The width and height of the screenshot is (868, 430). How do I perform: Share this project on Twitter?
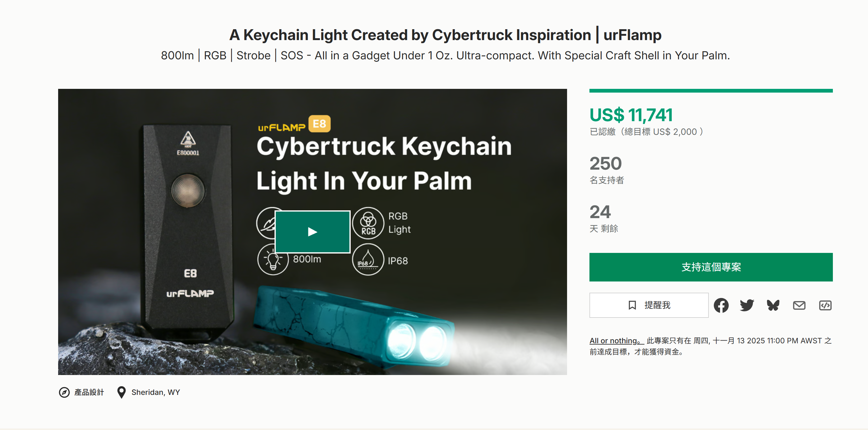[x=747, y=305]
